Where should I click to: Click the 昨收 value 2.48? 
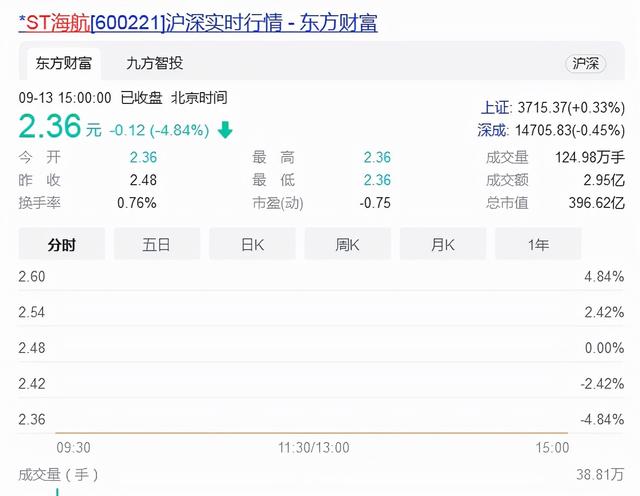point(143,180)
